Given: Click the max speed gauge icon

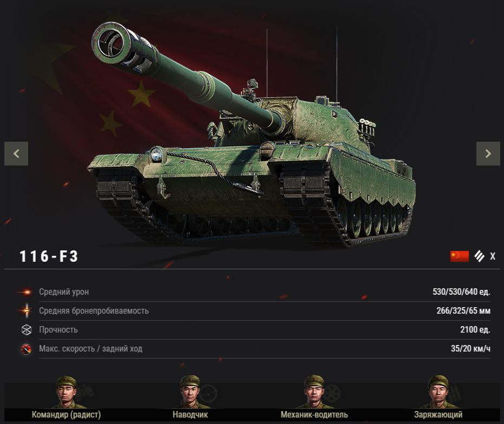Looking at the screenshot, I should (x=26, y=349).
